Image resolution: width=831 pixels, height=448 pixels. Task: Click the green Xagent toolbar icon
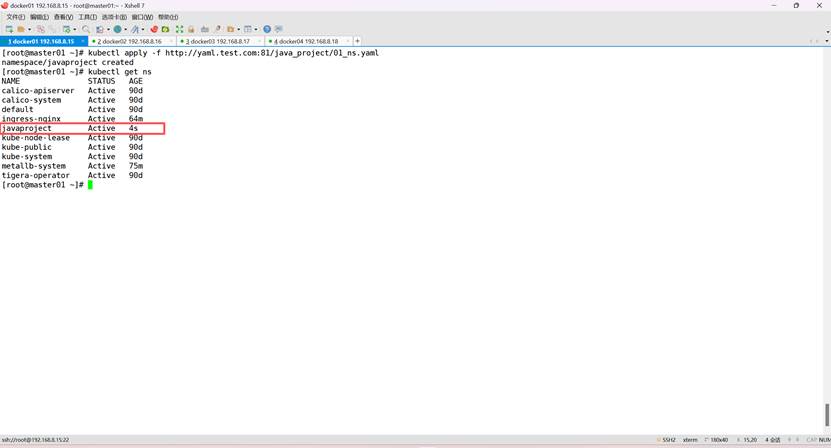[x=165, y=29]
